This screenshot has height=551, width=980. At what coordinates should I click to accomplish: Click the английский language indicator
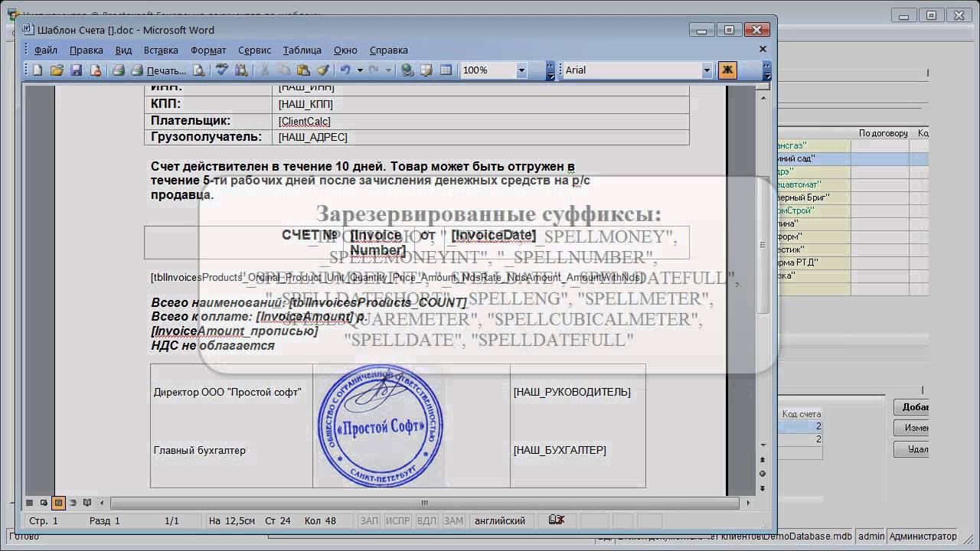500,521
